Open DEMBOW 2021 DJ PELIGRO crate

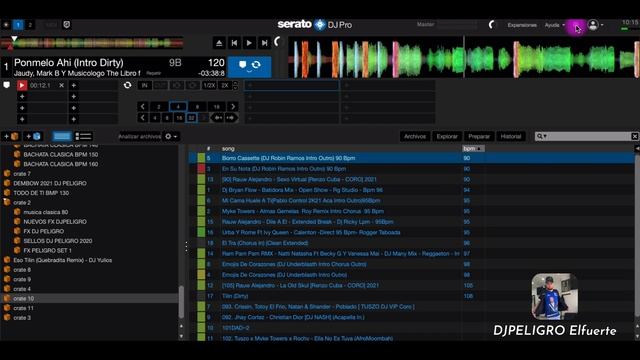coord(50,183)
